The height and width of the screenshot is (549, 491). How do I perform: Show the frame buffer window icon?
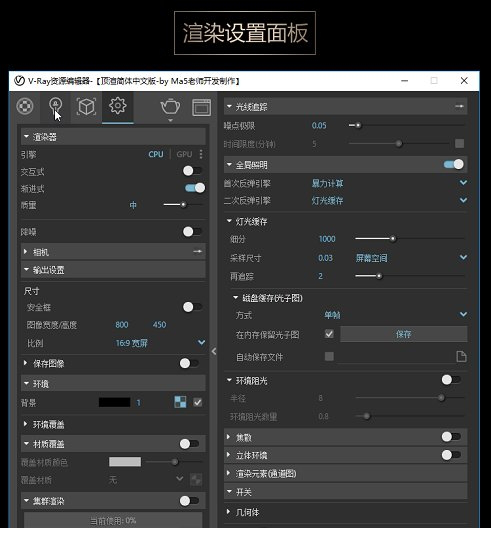(x=201, y=107)
